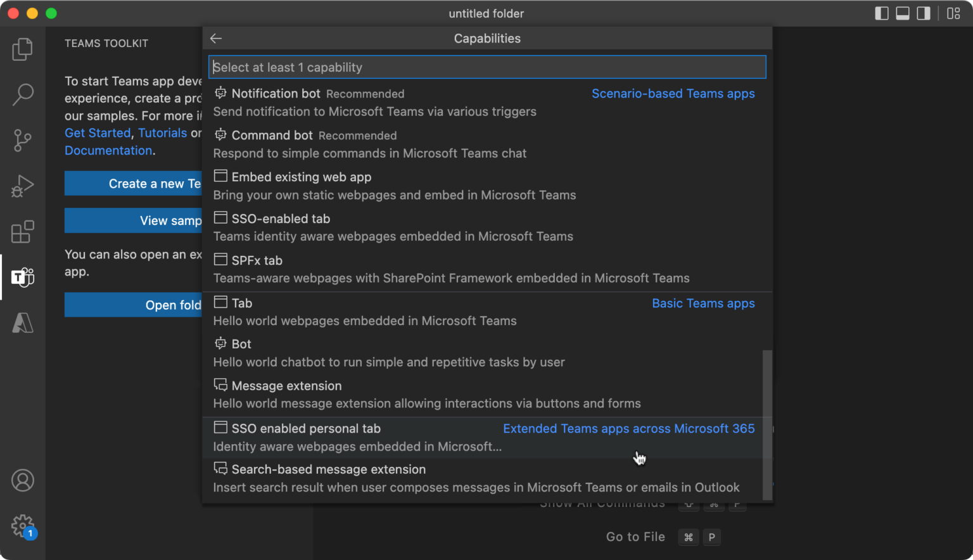Open the Get Started link
Viewport: 973px width, 560px height.
(x=98, y=132)
